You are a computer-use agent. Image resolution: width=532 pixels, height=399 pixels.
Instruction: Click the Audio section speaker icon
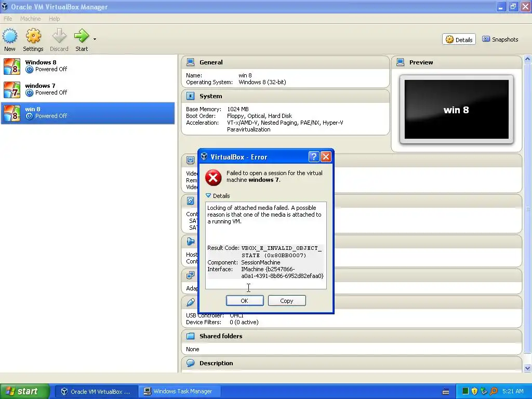(190, 241)
